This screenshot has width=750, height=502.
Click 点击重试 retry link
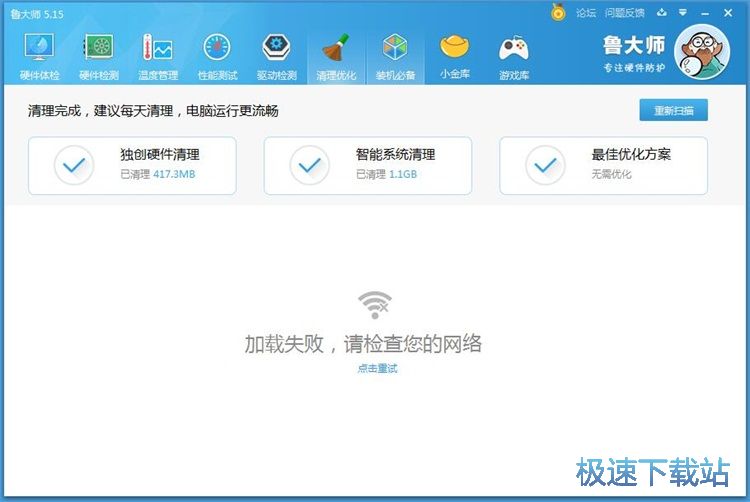point(377,368)
